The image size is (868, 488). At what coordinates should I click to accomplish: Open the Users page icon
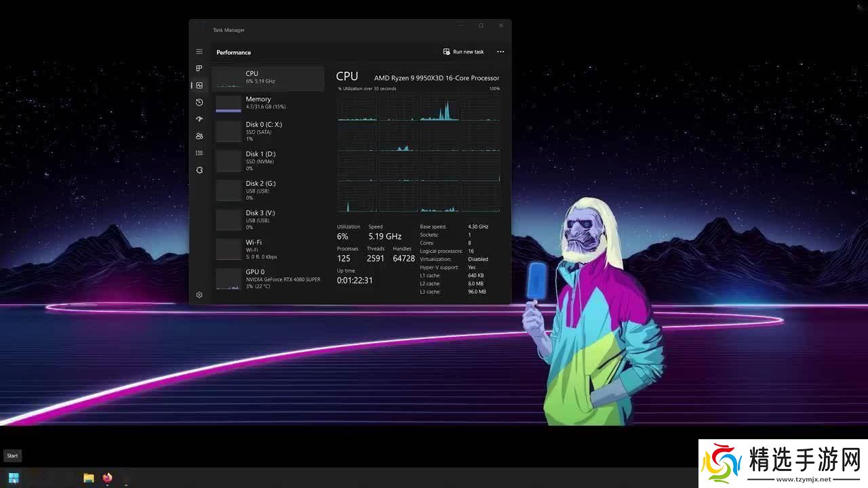click(199, 136)
